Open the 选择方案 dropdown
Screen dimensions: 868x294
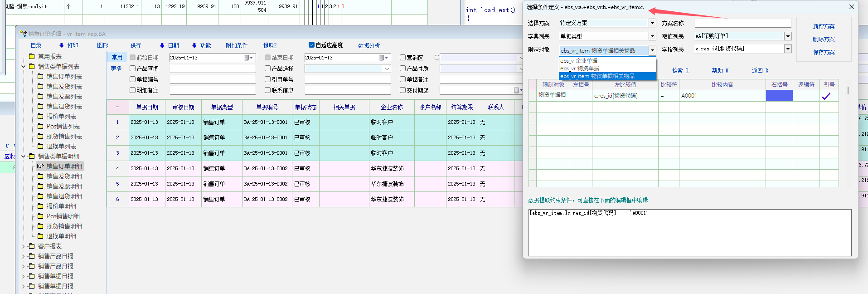point(652,23)
